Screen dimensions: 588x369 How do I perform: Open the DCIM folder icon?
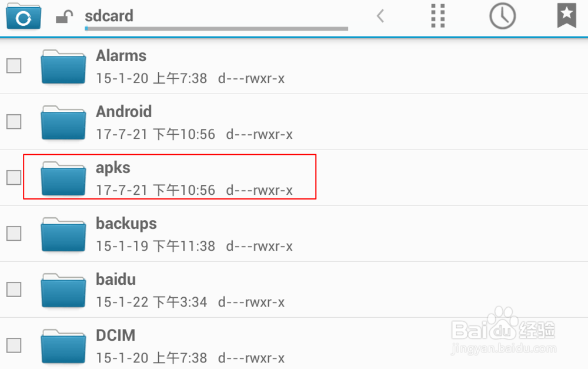(x=63, y=347)
